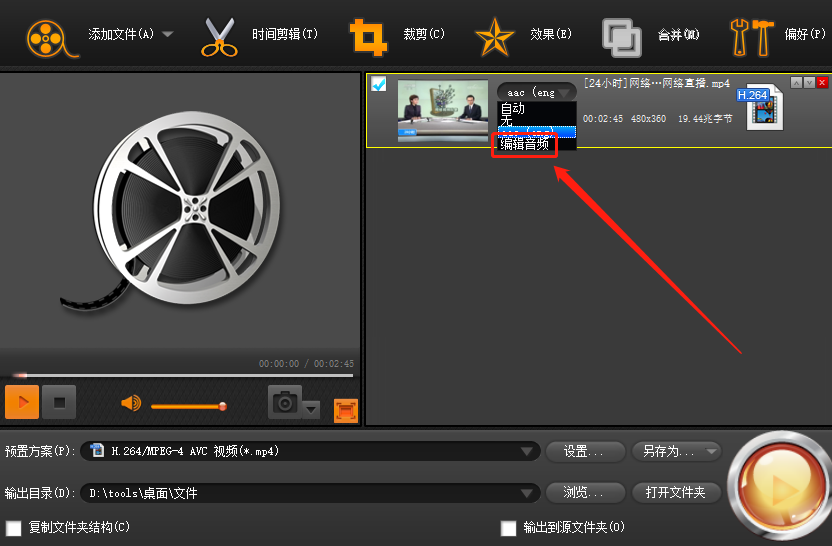Stop preview with the stop button
Image resolution: width=832 pixels, height=546 pixels.
point(59,402)
